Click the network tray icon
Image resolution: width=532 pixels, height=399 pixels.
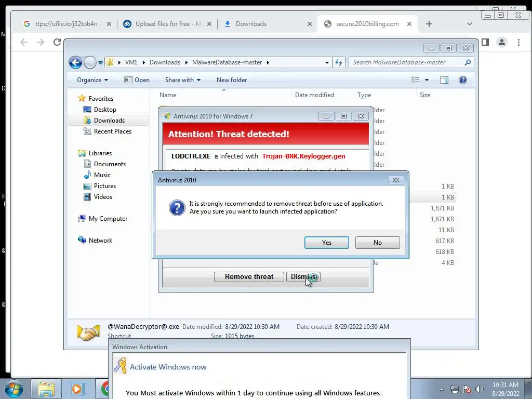(454, 389)
